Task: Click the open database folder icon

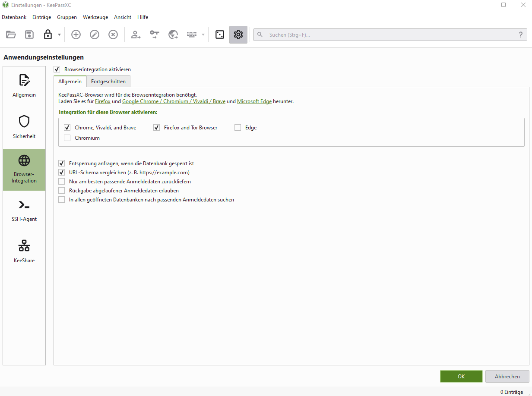Action: pos(11,35)
